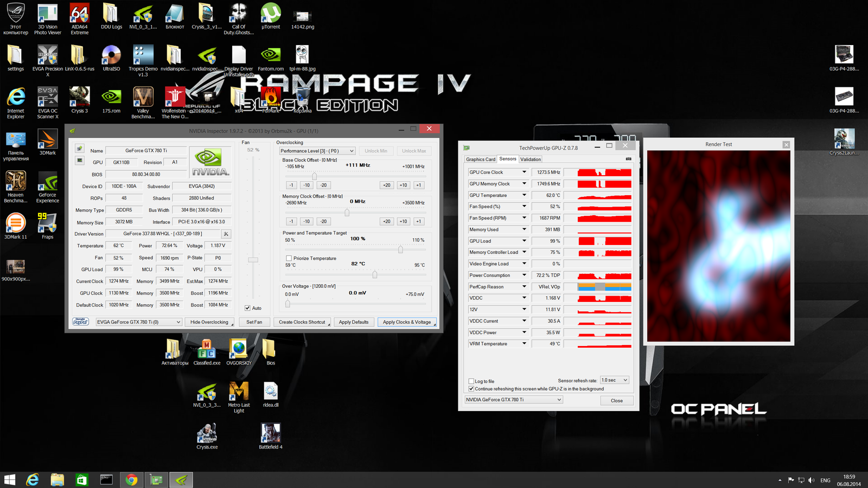Enable Priorize Temperature checkbox

[x=289, y=258]
